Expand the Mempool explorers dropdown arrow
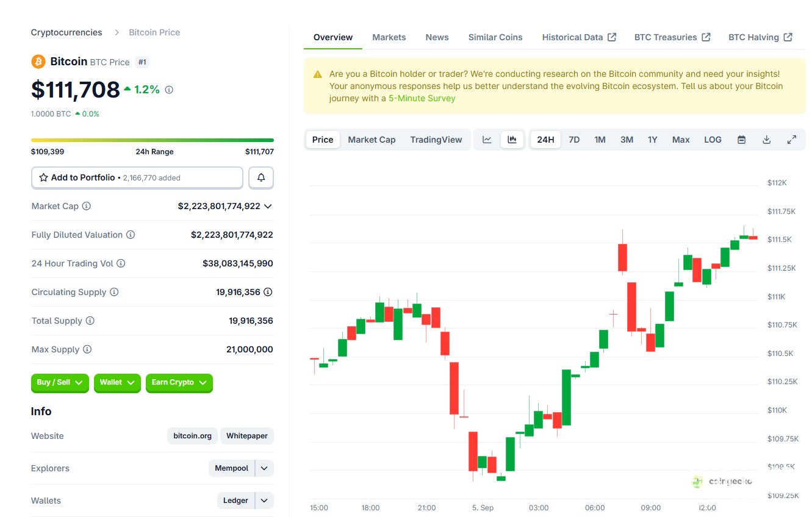The height and width of the screenshot is (517, 812). tap(264, 468)
